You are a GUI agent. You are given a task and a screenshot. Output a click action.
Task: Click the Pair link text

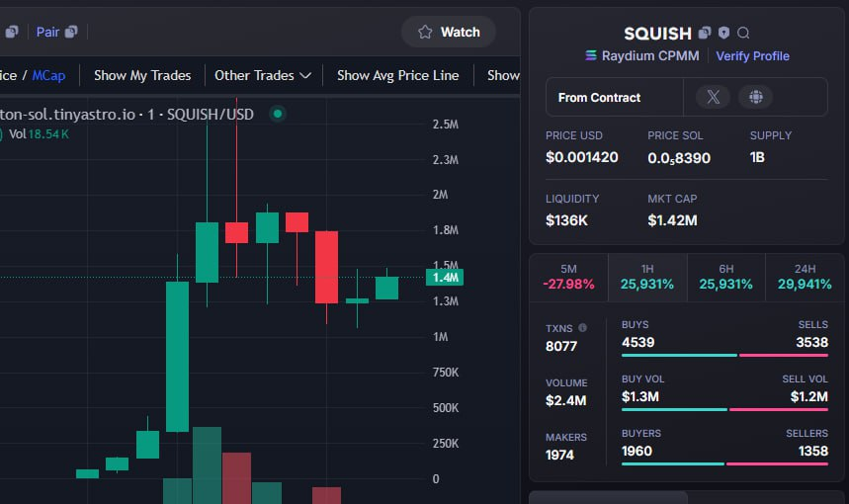tap(47, 32)
